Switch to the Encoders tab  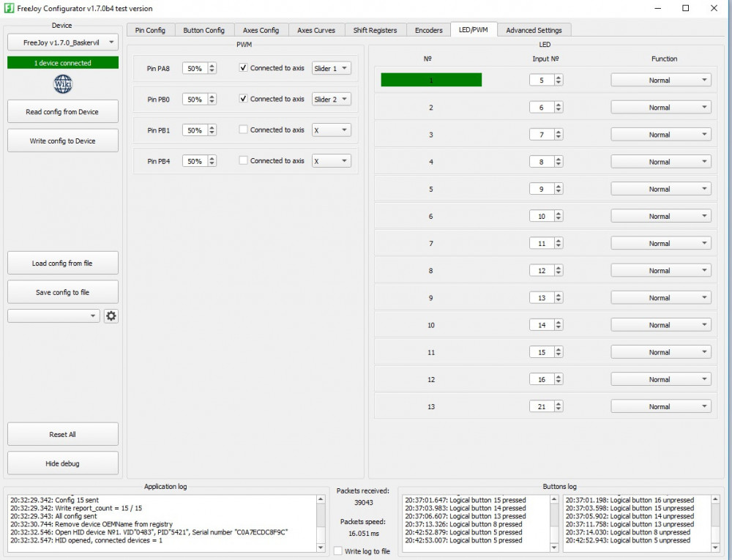point(428,30)
